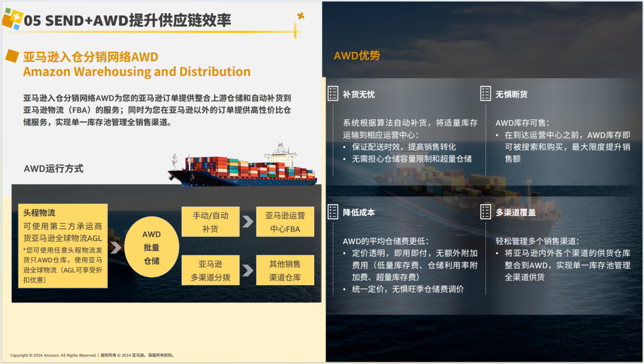Select the 其他销售渠道仓库 box
644x364 pixels.
pyautogui.click(x=285, y=270)
